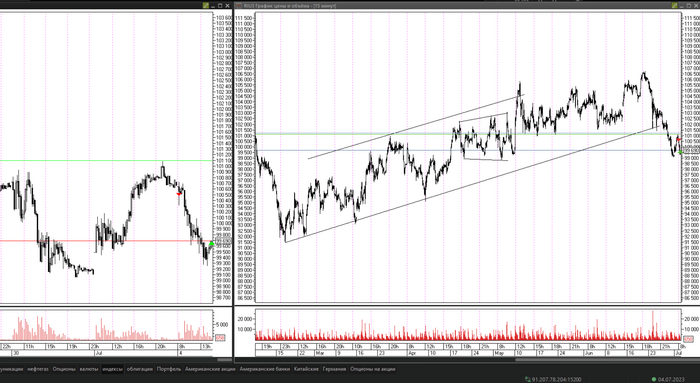Close the left chart window

coord(228,6)
